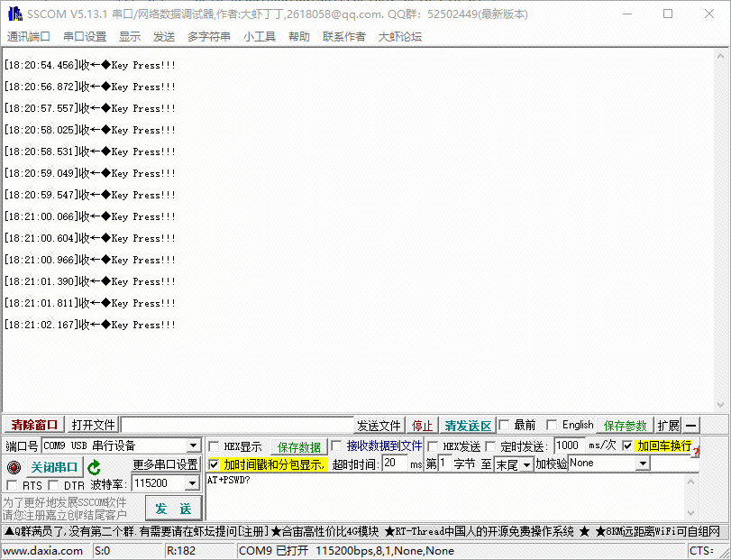Check the RTS checkbox
This screenshot has width=731, height=560.
click(x=12, y=485)
